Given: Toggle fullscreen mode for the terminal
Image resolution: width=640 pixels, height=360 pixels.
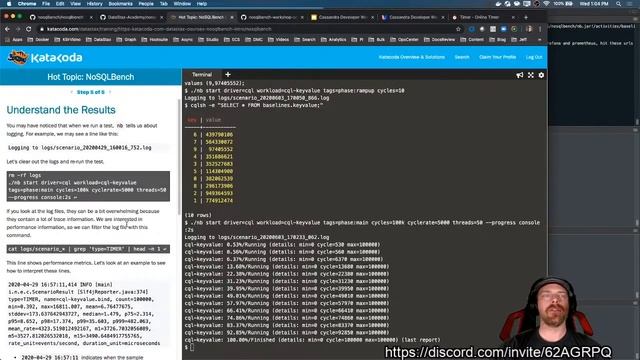Looking at the screenshot, I should (531, 75).
